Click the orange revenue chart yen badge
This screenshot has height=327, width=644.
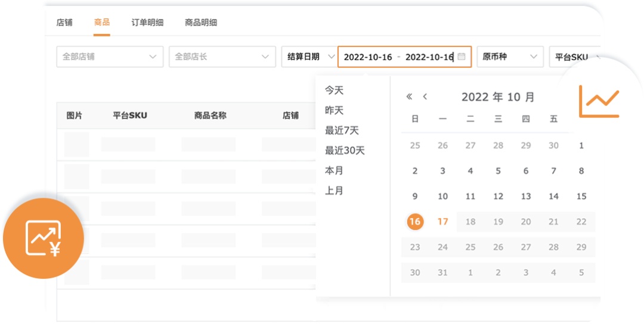[x=44, y=238]
